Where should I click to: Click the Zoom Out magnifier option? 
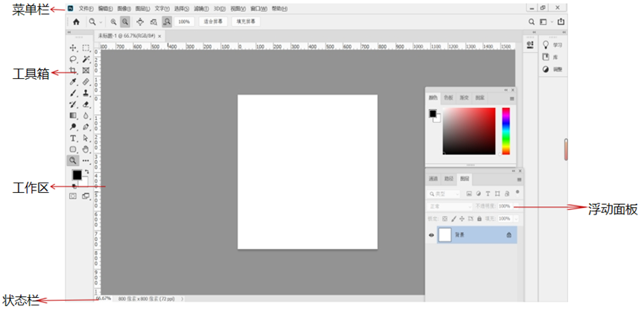(x=125, y=22)
